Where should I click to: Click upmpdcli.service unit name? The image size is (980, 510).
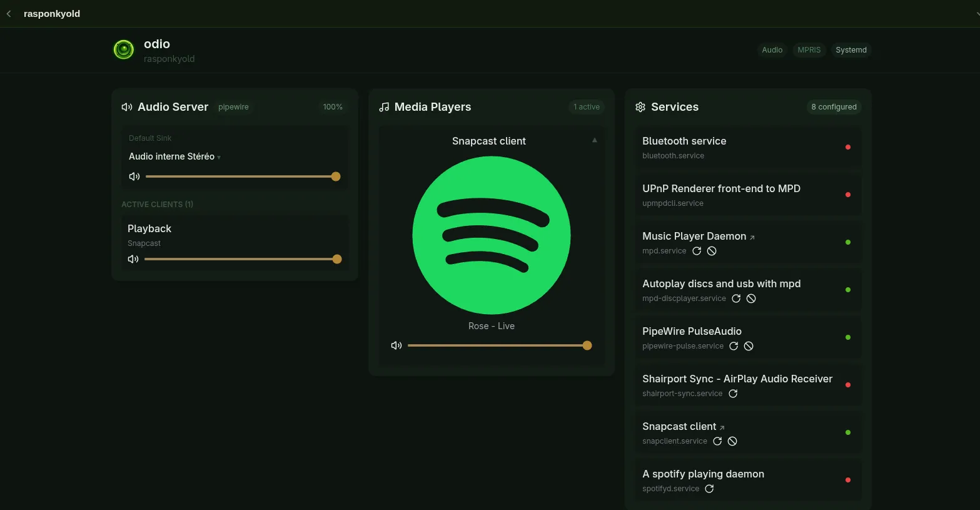coord(673,203)
